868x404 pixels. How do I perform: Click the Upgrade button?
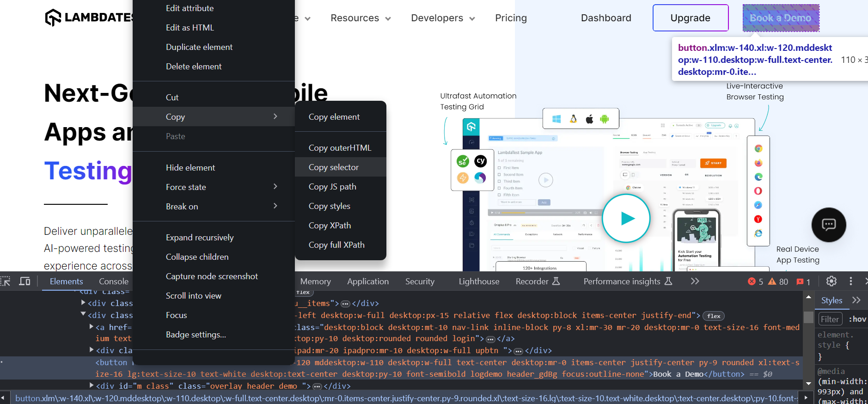[x=691, y=18]
